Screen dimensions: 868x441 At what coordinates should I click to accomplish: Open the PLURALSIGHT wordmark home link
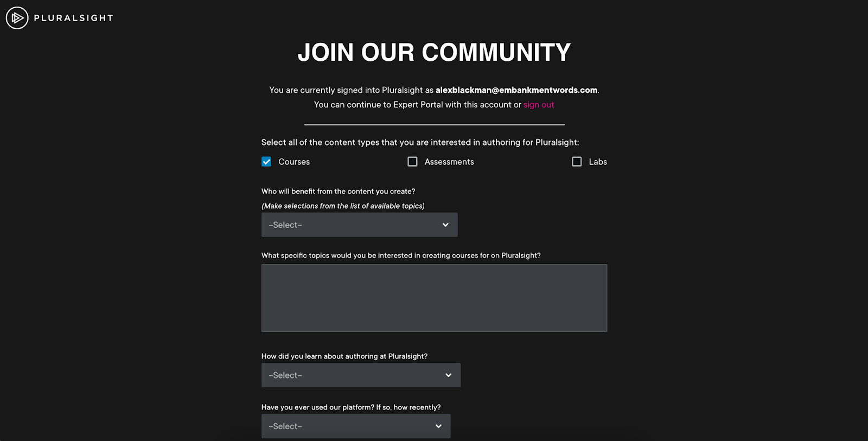(73, 17)
